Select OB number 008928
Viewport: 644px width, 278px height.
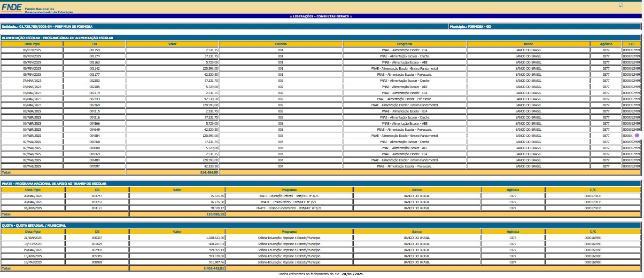point(97,262)
